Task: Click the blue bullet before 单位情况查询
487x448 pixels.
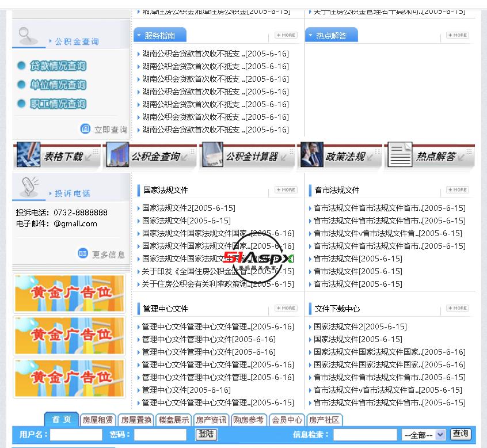Action: (x=21, y=85)
